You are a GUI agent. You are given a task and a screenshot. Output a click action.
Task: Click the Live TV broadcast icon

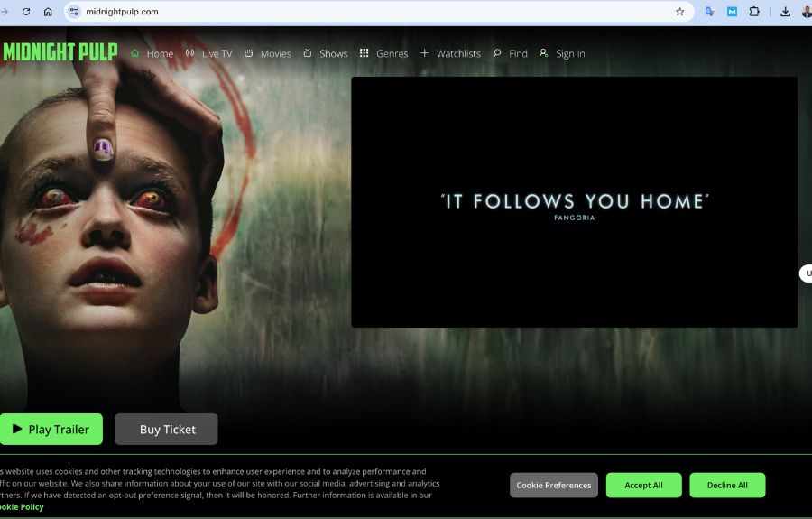[190, 53]
